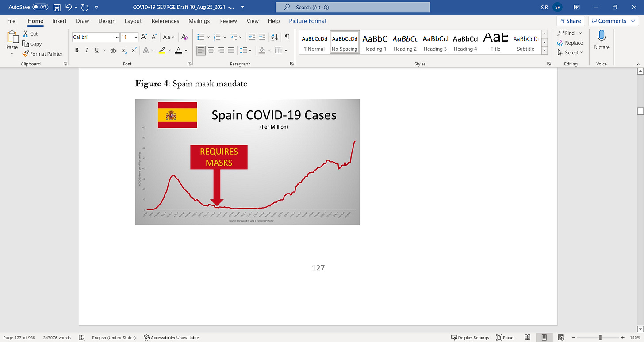Viewport: 644px width, 342px height.
Task: Open the Calibri font name dropdown
Action: click(117, 38)
